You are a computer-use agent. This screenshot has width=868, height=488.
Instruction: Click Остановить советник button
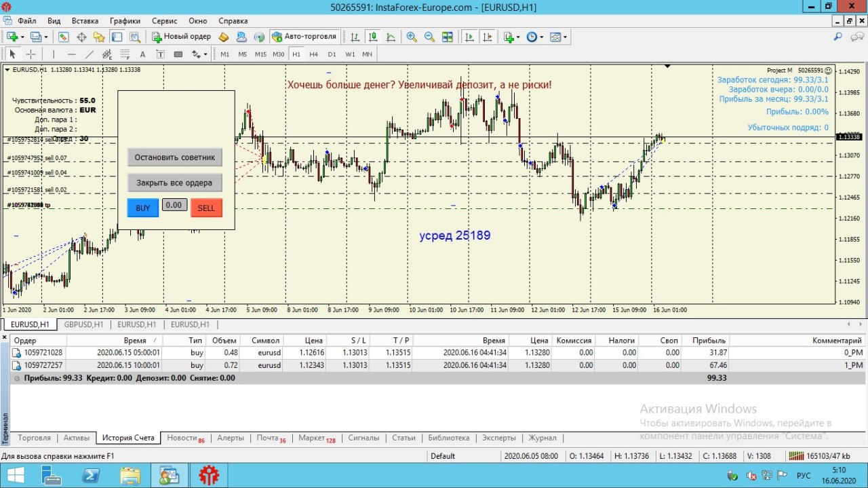point(175,157)
